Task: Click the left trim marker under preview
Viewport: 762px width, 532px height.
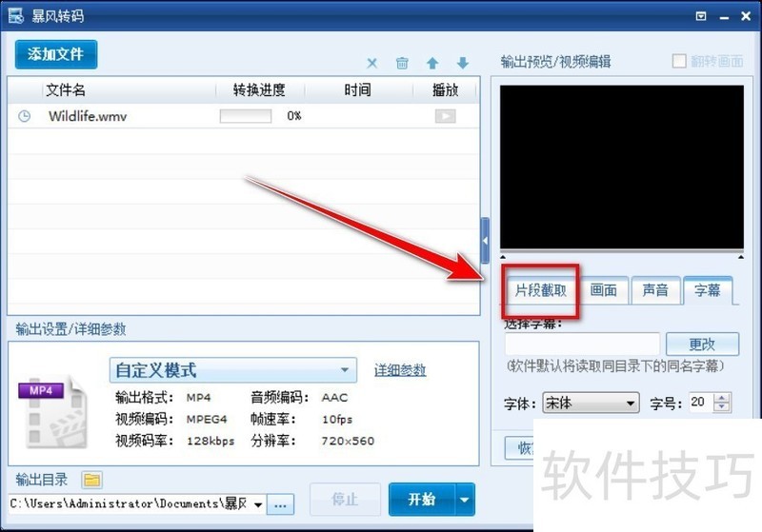Action: click(503, 257)
